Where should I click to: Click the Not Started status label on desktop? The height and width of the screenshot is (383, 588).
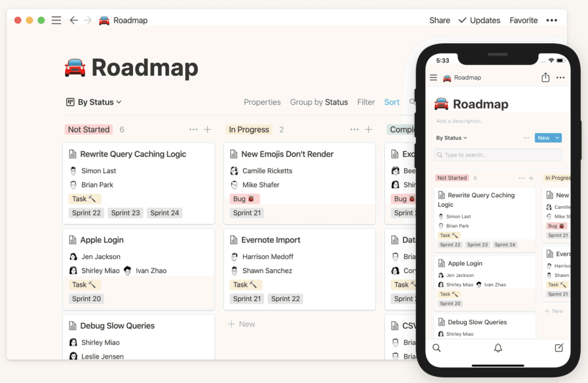point(89,129)
